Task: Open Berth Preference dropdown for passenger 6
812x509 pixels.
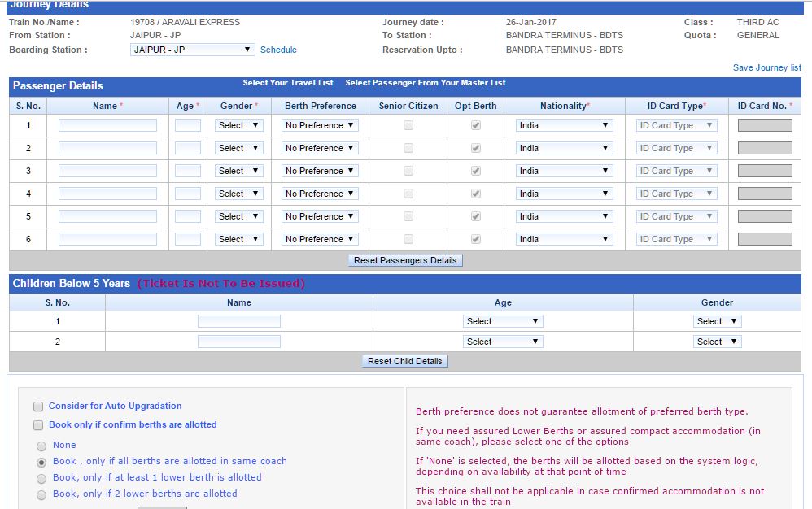Action: point(319,239)
